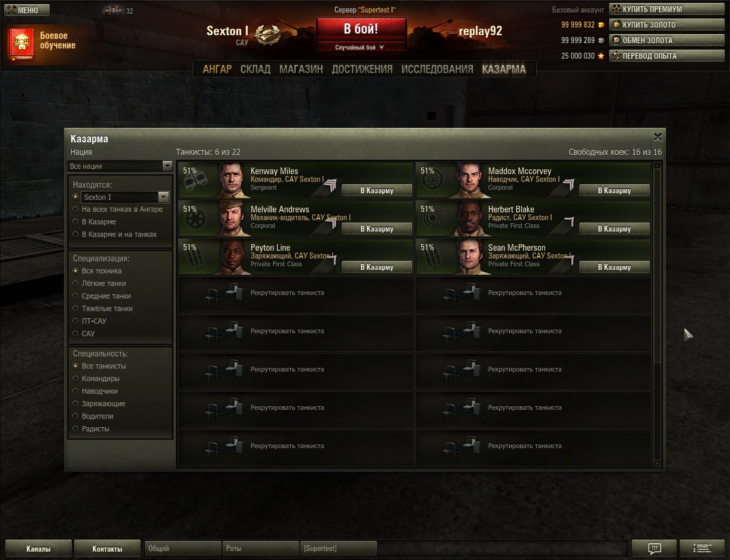Click Kenway Miles commander portrait
Viewport: 730px width, 560px height.
point(233,180)
